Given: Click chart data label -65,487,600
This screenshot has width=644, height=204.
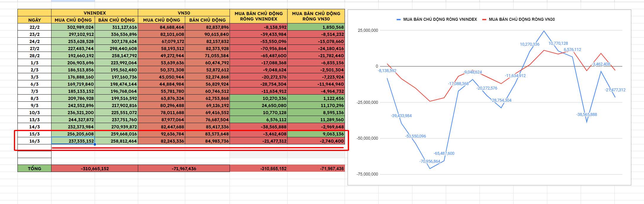Looking at the screenshot, I should click(444, 153).
